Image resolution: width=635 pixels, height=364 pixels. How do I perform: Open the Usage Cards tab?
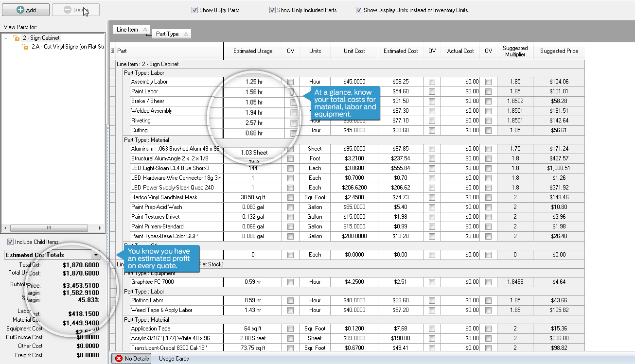(x=174, y=359)
